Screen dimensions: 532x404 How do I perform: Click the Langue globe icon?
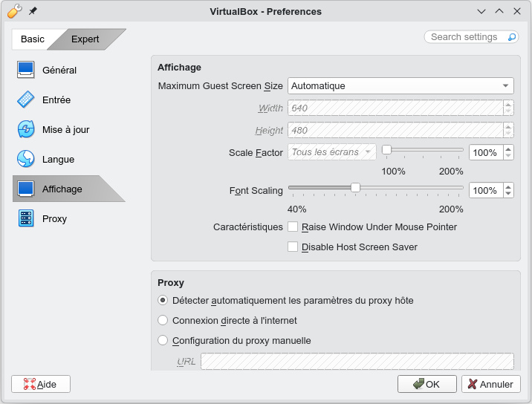pos(26,159)
